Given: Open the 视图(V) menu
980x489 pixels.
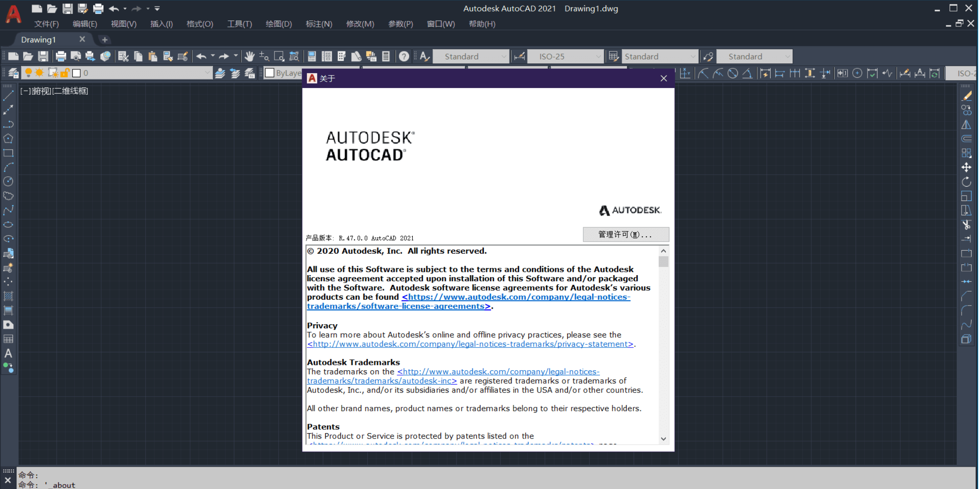Looking at the screenshot, I should 124,24.
